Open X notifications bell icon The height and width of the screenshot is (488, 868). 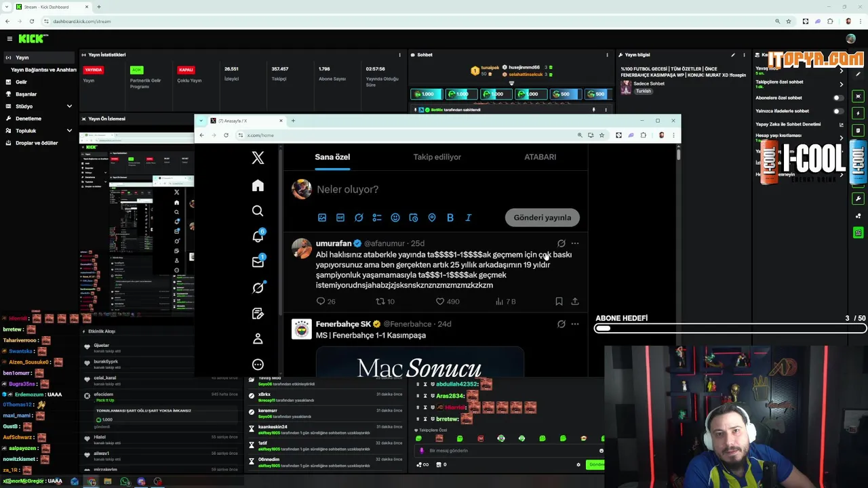(258, 237)
